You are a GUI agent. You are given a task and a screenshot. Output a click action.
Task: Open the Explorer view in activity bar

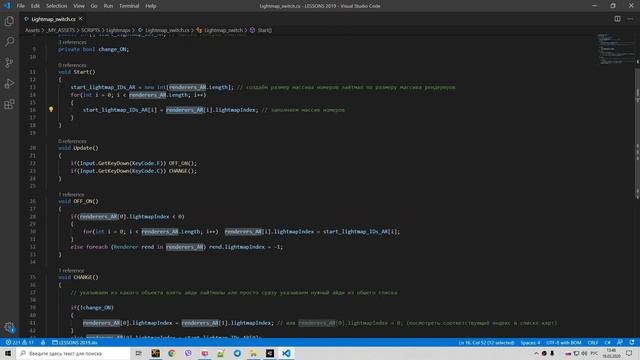[x=9, y=21]
